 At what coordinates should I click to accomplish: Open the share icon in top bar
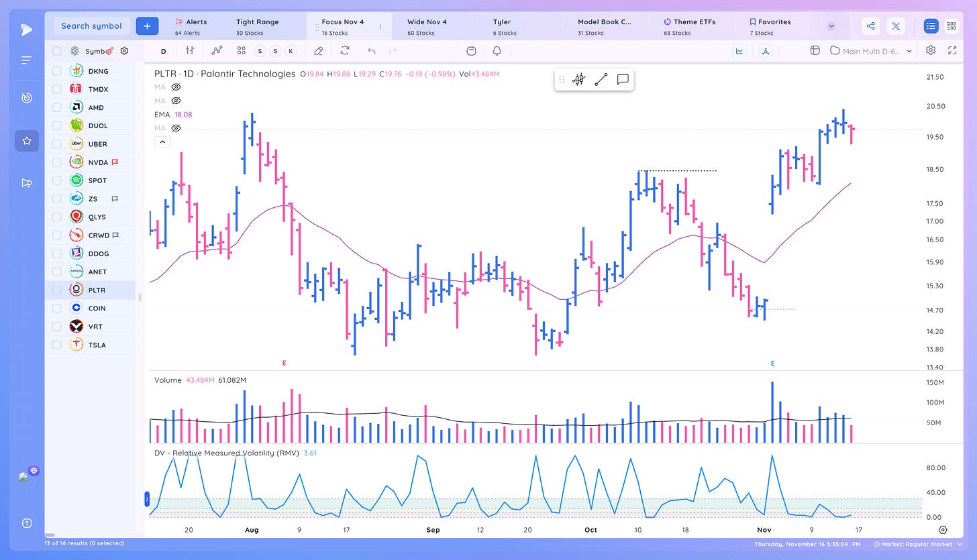click(x=870, y=26)
